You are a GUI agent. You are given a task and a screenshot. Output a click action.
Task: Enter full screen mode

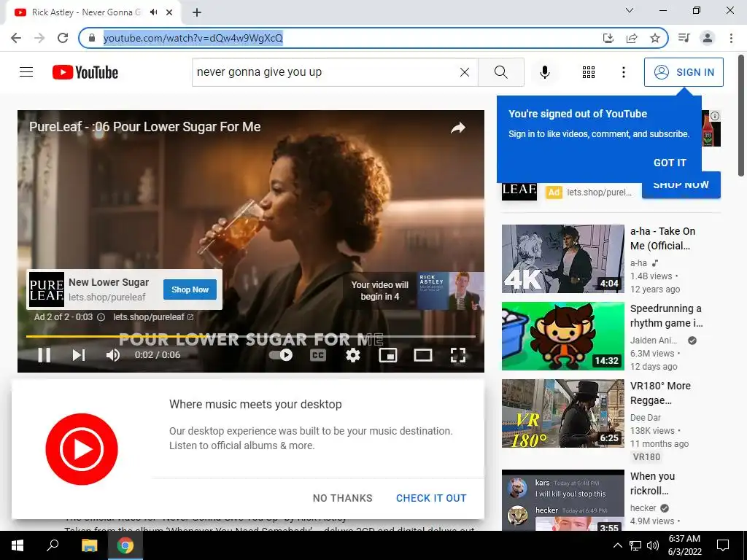pos(458,355)
